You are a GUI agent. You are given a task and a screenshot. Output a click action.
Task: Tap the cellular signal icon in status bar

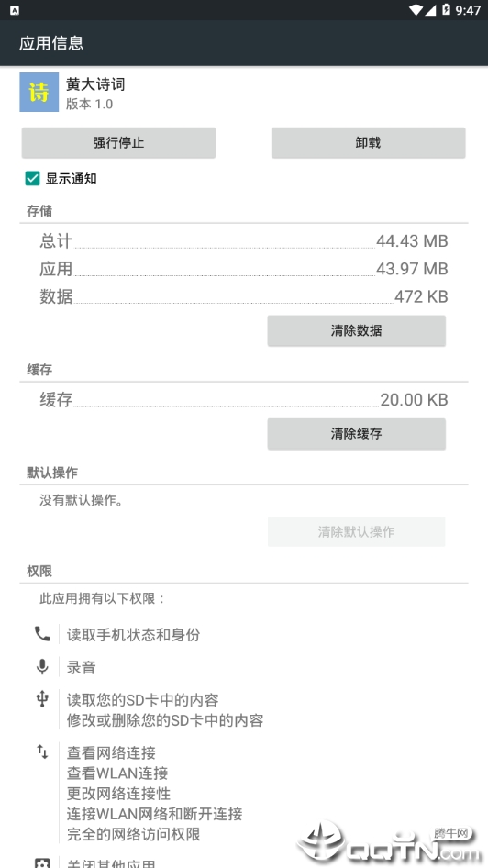[430, 10]
